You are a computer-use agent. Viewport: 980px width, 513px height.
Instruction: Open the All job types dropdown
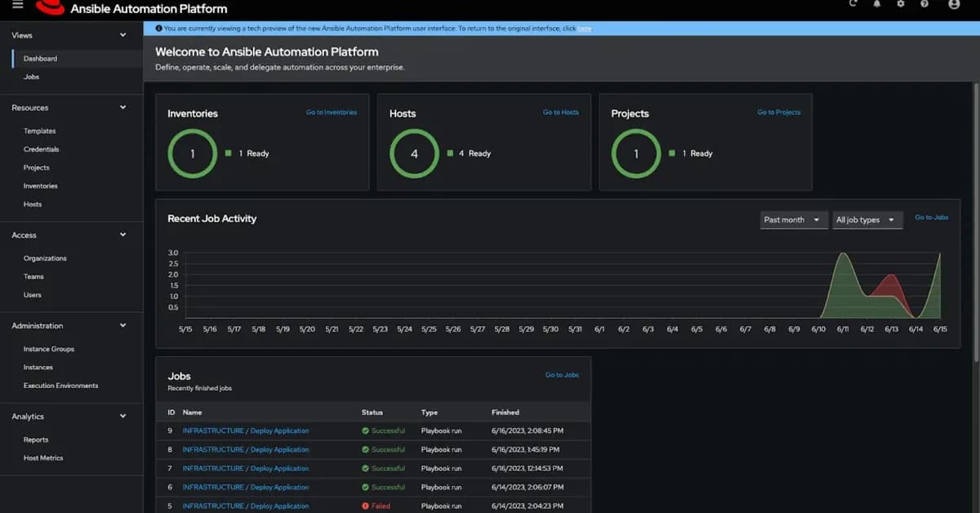867,220
